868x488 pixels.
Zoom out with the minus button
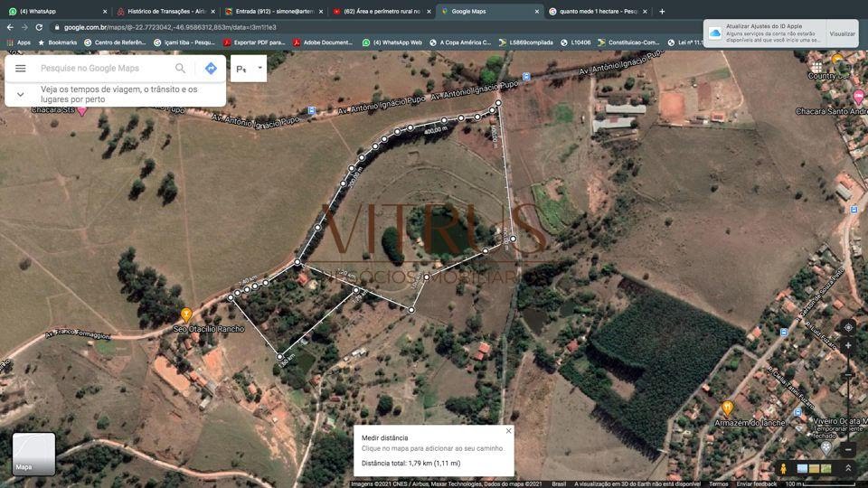848,449
